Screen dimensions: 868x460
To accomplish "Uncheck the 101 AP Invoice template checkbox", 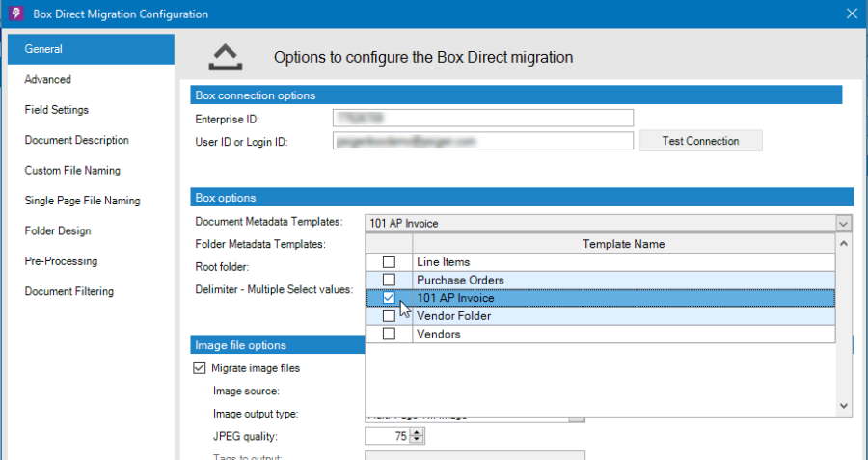I will pos(389,298).
